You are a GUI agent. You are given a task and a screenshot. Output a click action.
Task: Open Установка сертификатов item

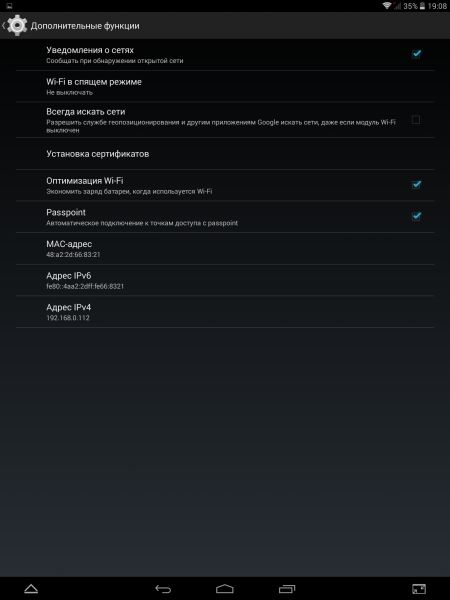[x=225, y=154]
